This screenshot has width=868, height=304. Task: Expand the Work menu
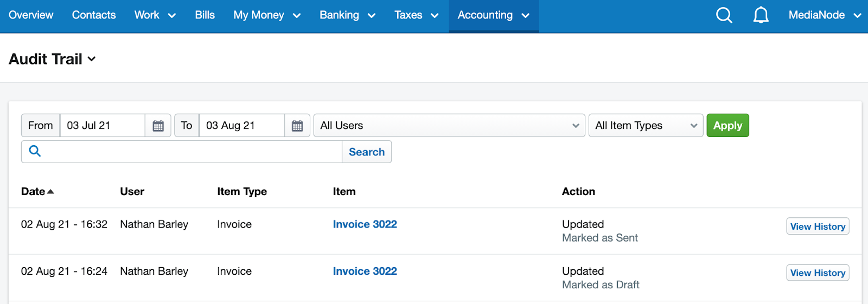155,15
